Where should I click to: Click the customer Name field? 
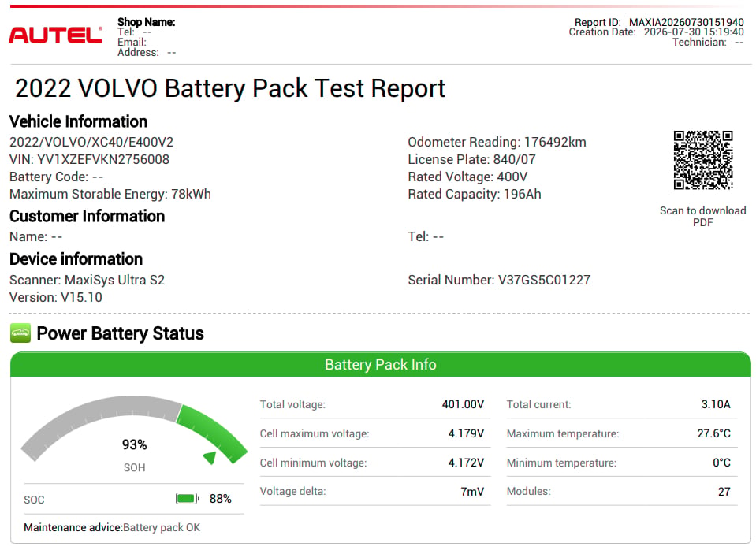(x=35, y=236)
